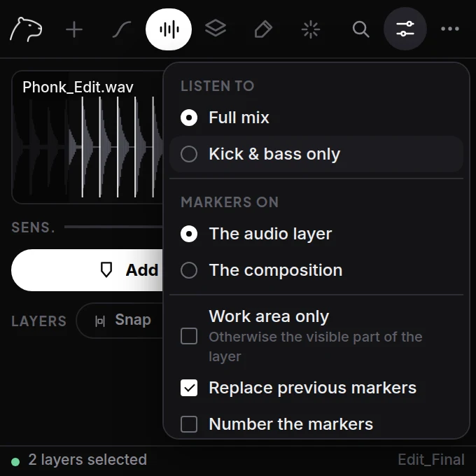The height and width of the screenshot is (476, 476).
Task: Select the curve easing tool
Action: coord(122,29)
